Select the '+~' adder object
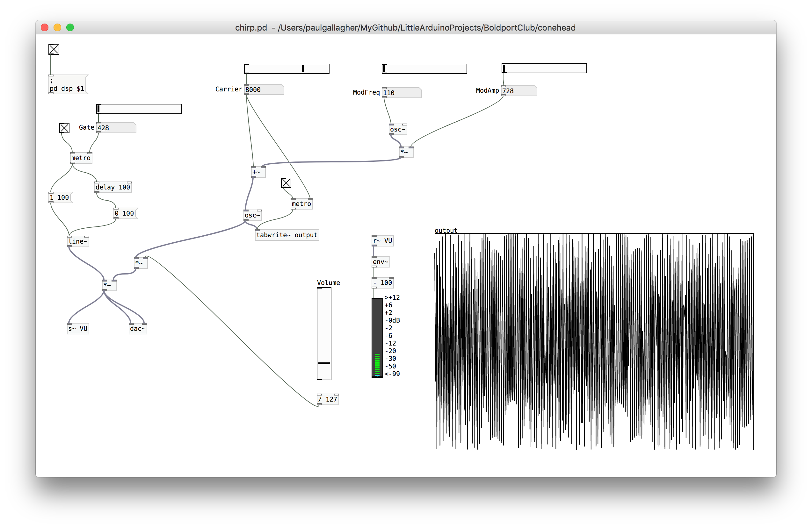This screenshot has width=812, height=528. (258, 172)
